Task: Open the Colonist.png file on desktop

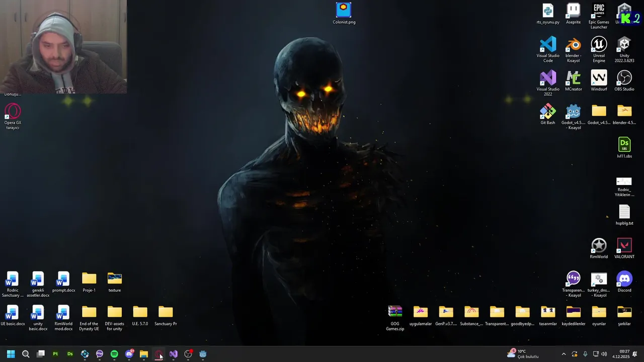Action: point(344,14)
